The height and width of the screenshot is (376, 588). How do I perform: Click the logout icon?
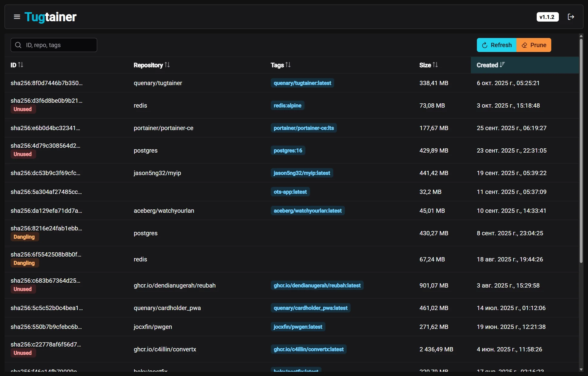tap(571, 17)
